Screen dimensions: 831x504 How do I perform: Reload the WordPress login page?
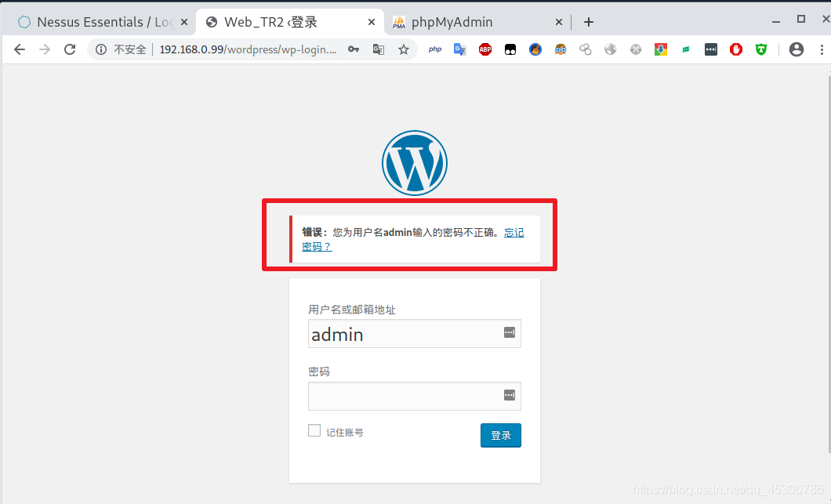pyautogui.click(x=70, y=49)
